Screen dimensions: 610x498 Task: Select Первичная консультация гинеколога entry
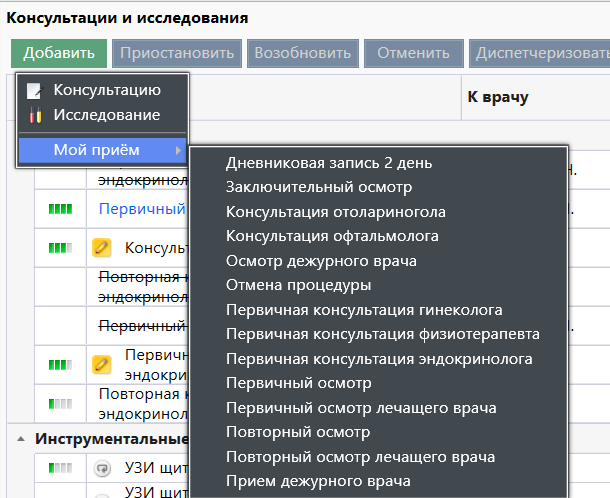364,310
